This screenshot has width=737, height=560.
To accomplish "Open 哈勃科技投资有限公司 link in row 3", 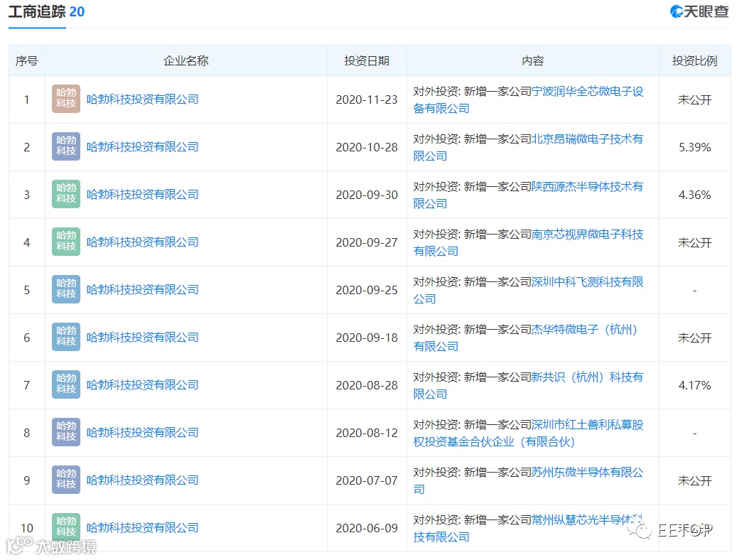I will [142, 194].
